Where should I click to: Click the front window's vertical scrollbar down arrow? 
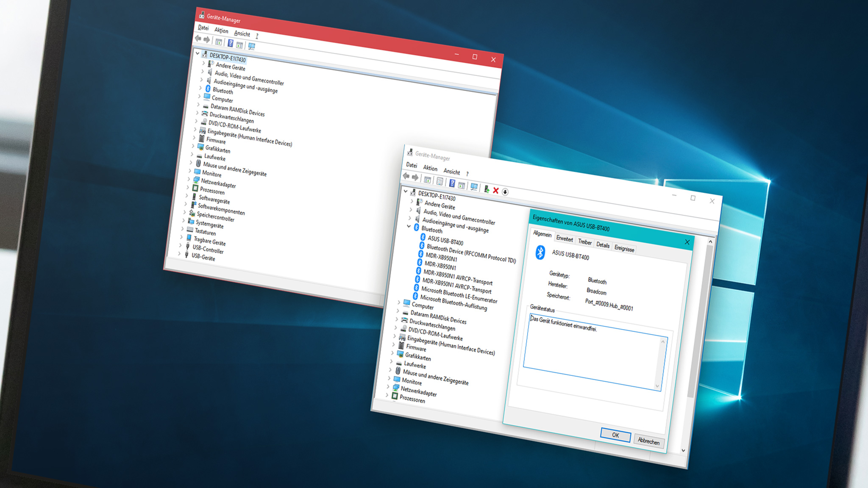tap(683, 450)
